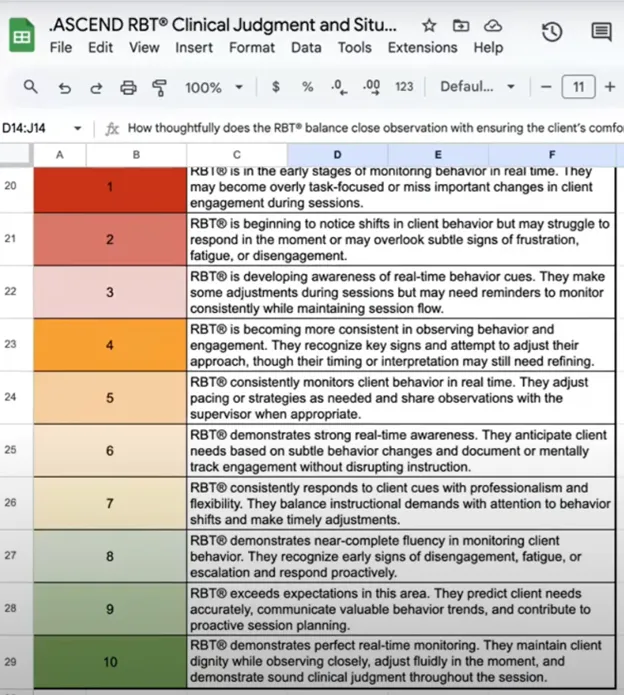
Task: Decrease font size with minus button
Action: point(546,87)
